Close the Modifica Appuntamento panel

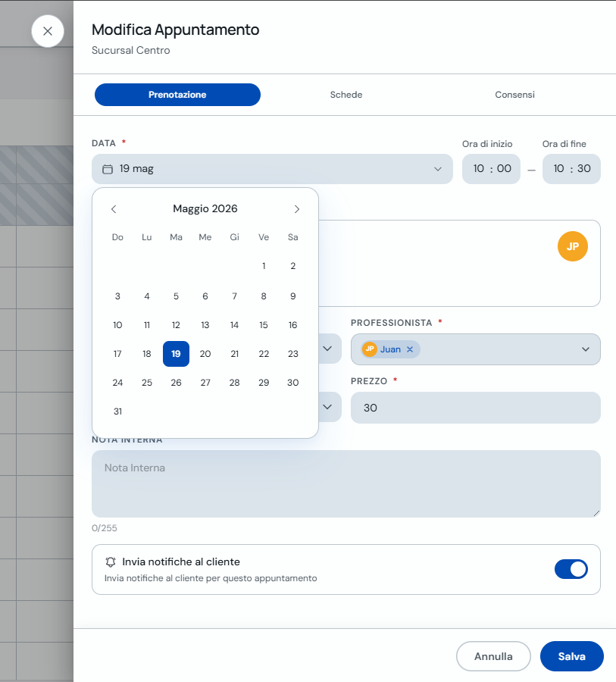48,31
